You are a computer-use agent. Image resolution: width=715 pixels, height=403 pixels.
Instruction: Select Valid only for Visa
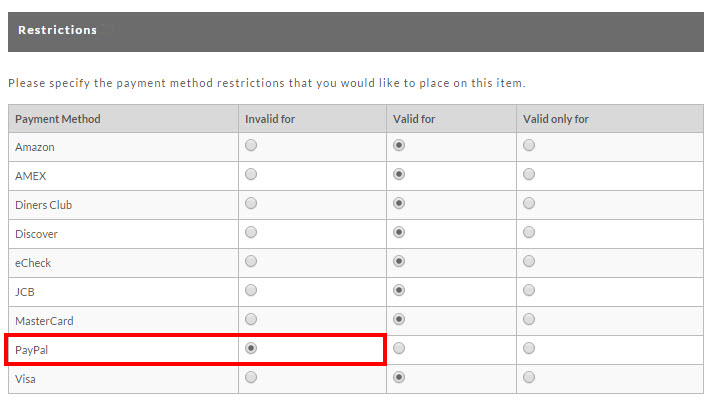pos(529,377)
